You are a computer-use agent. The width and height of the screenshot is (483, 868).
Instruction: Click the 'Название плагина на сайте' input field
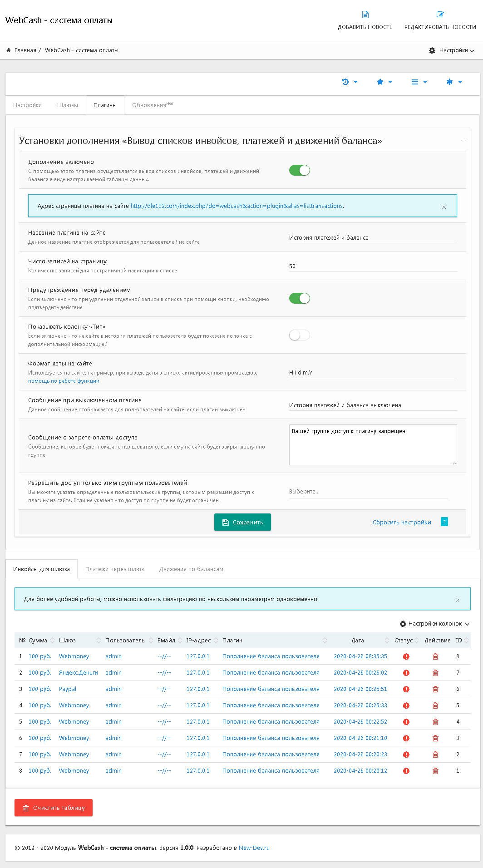(373, 237)
